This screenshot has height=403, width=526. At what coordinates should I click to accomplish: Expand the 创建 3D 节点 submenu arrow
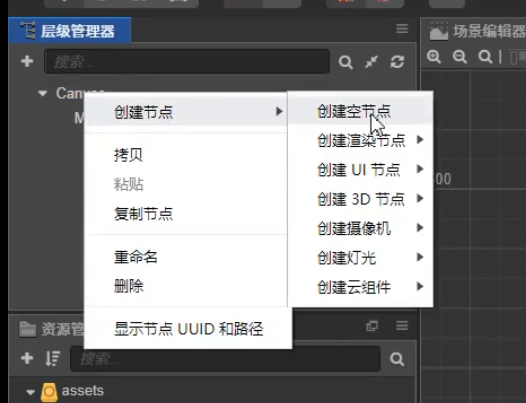[x=420, y=198]
